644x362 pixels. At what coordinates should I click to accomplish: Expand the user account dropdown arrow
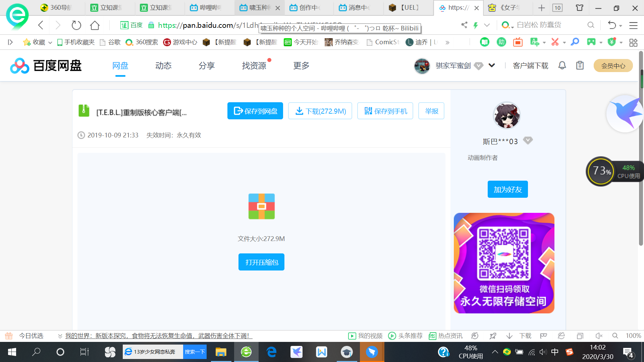492,65
